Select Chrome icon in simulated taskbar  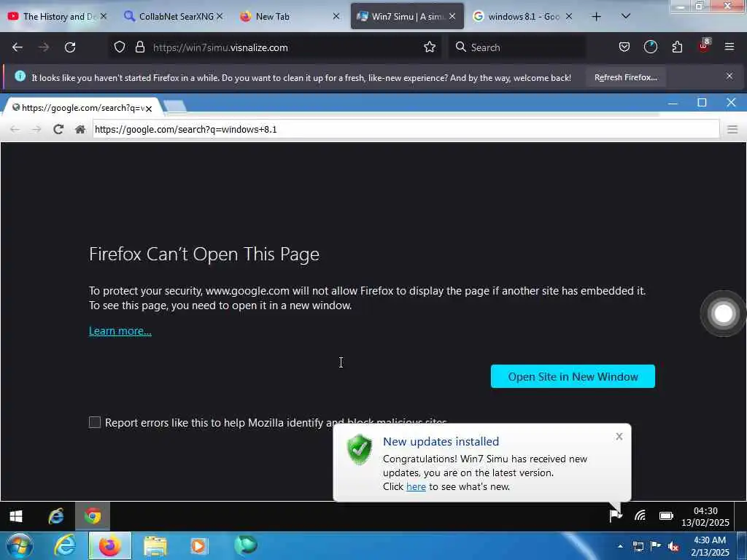click(93, 516)
